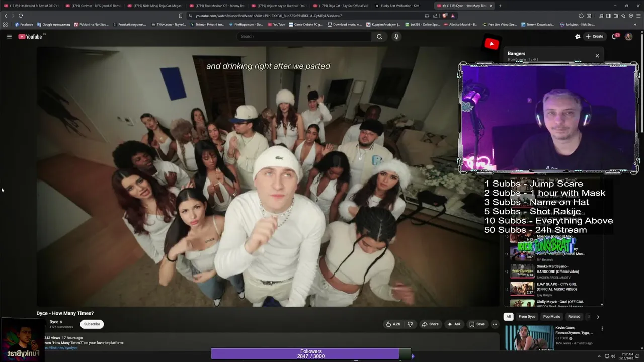Click the YouTube search input field
644x362 pixels.
pyautogui.click(x=304, y=36)
